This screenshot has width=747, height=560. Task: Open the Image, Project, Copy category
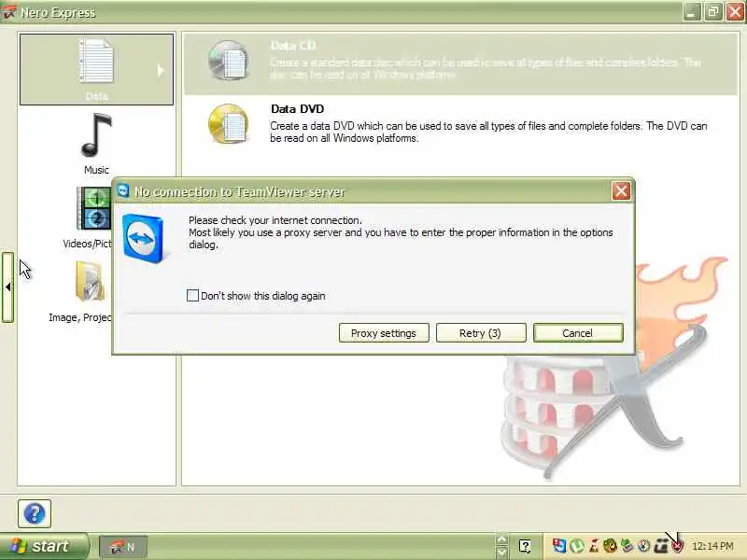pyautogui.click(x=91, y=282)
